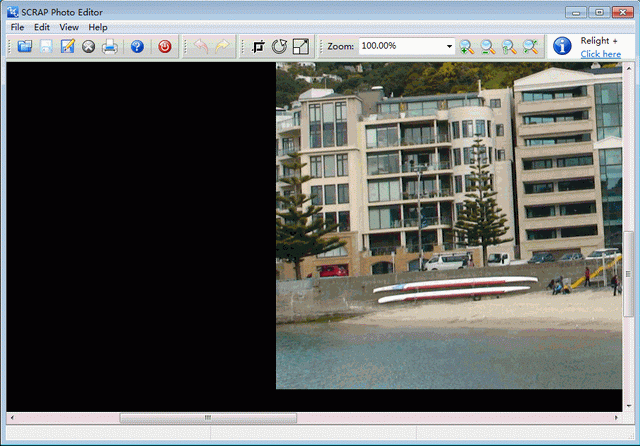640x446 pixels.
Task: Select the Resize tool
Action: coord(301,47)
